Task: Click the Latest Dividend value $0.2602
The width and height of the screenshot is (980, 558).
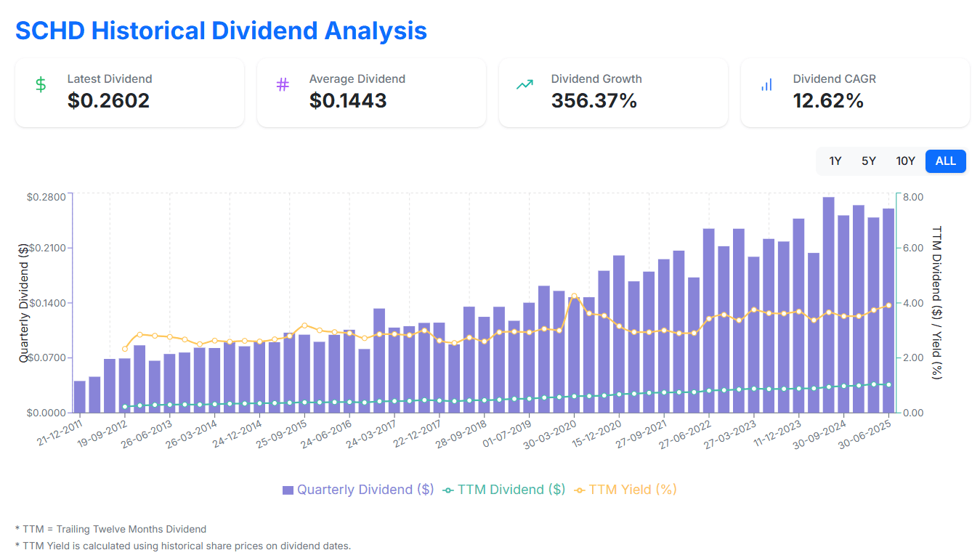Action: pos(109,101)
